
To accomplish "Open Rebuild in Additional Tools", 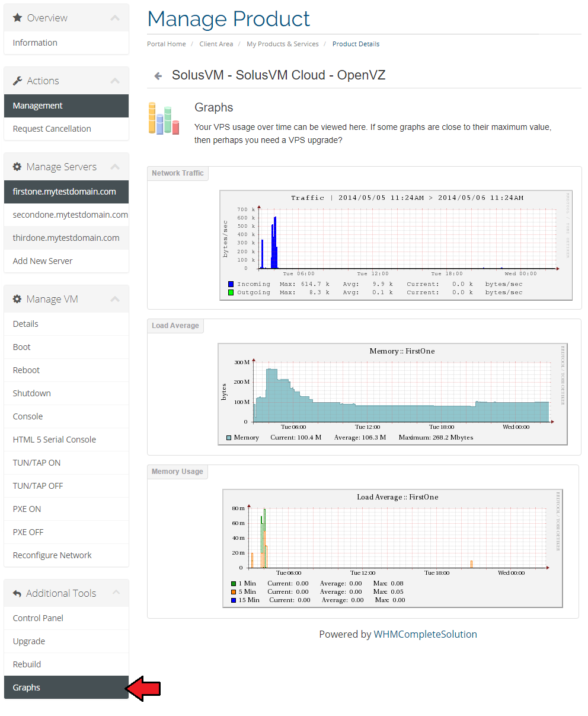I will 66,664.
